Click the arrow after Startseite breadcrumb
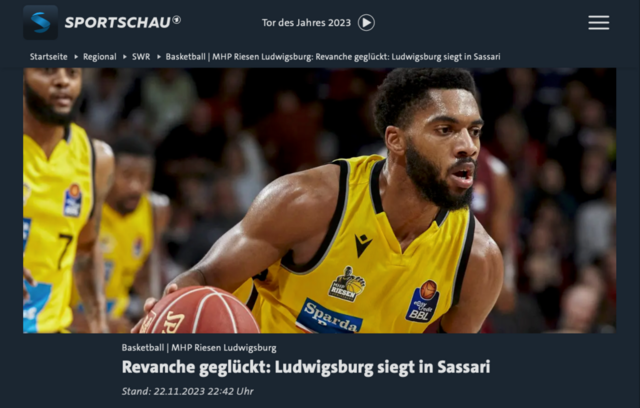The image size is (640, 408). [x=76, y=57]
